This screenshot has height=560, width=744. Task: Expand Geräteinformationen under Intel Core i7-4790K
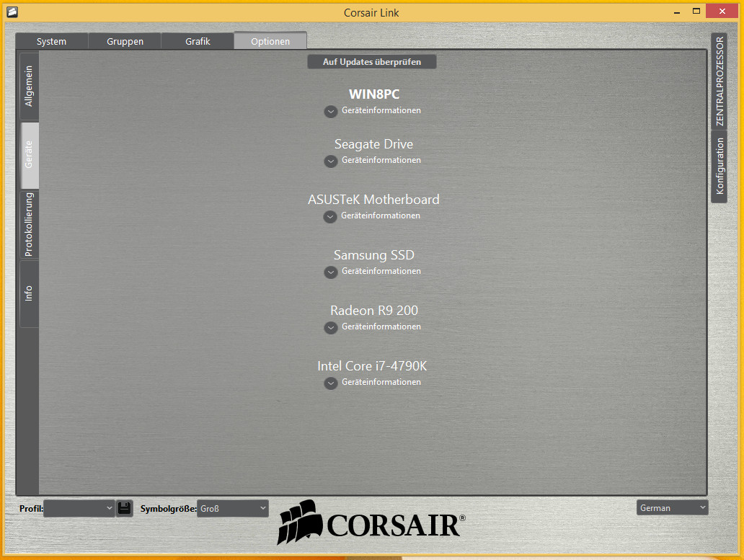pyautogui.click(x=331, y=383)
